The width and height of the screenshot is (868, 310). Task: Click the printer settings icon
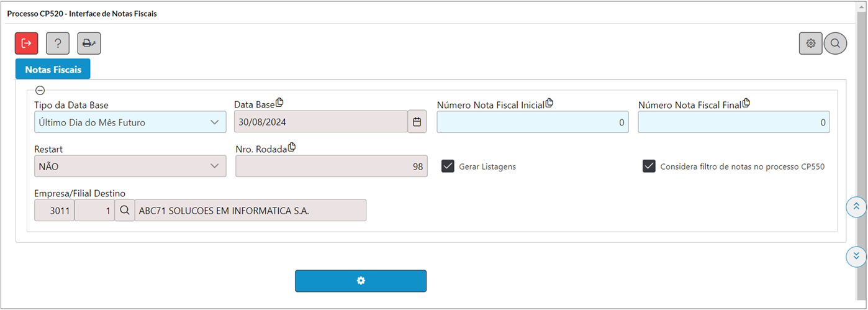pyautogui.click(x=89, y=43)
